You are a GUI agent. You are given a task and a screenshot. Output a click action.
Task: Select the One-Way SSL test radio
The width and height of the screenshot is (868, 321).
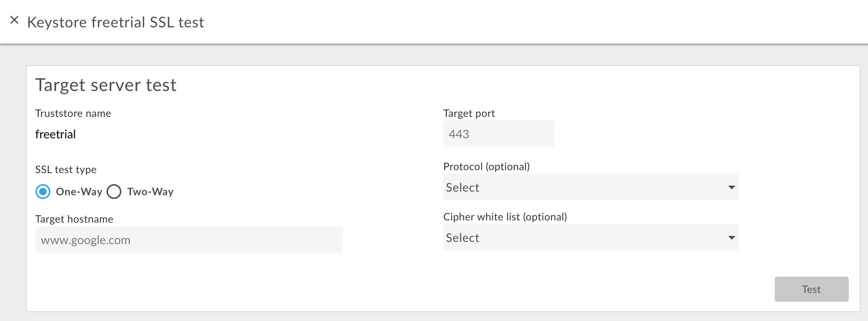pyautogui.click(x=43, y=192)
